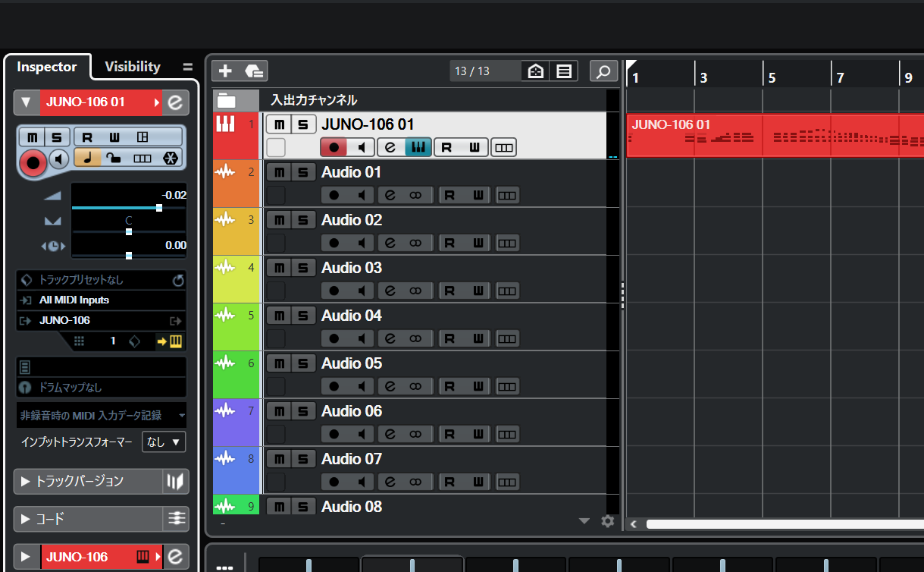Open the track list layout icon
This screenshot has height=572, width=924.
564,71
